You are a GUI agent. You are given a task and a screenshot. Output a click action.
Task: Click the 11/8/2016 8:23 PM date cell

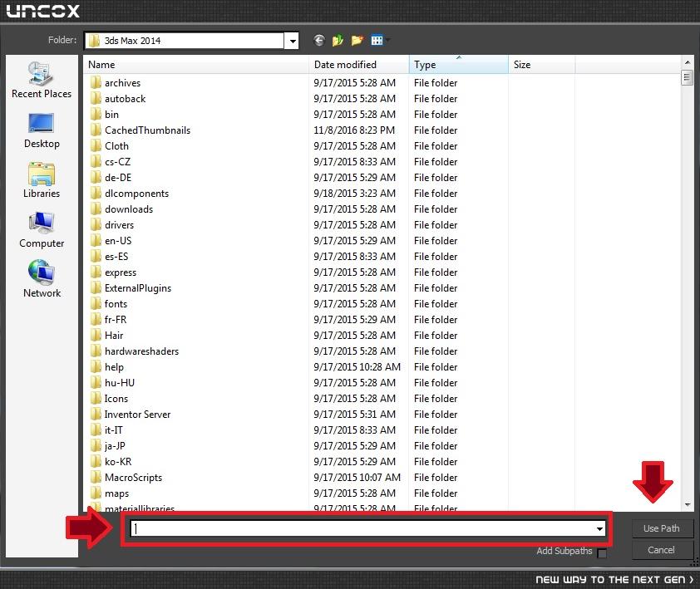click(x=354, y=130)
